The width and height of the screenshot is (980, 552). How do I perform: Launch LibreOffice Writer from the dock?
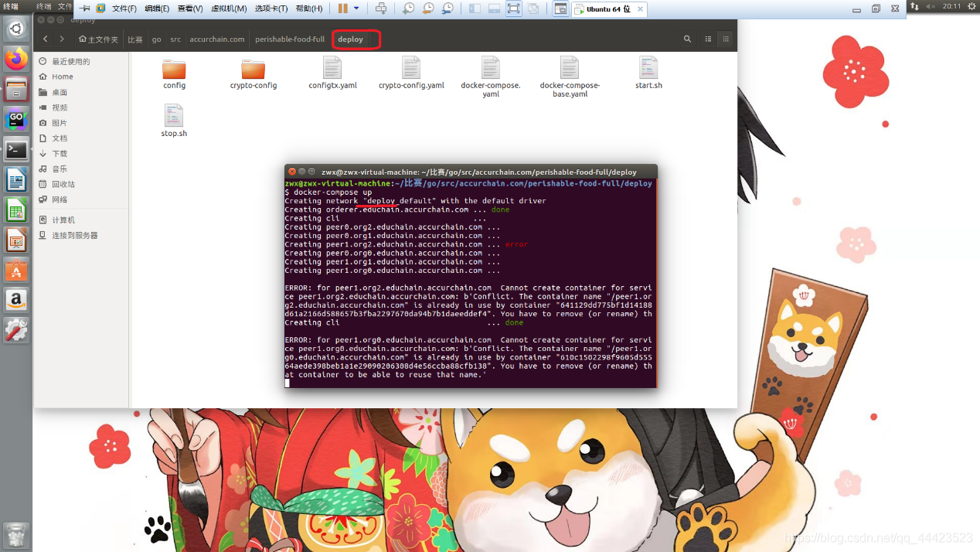point(16,179)
